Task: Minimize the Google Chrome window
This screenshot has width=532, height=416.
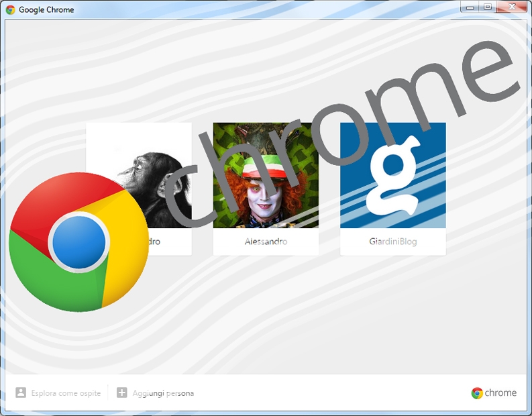Action: (x=470, y=7)
